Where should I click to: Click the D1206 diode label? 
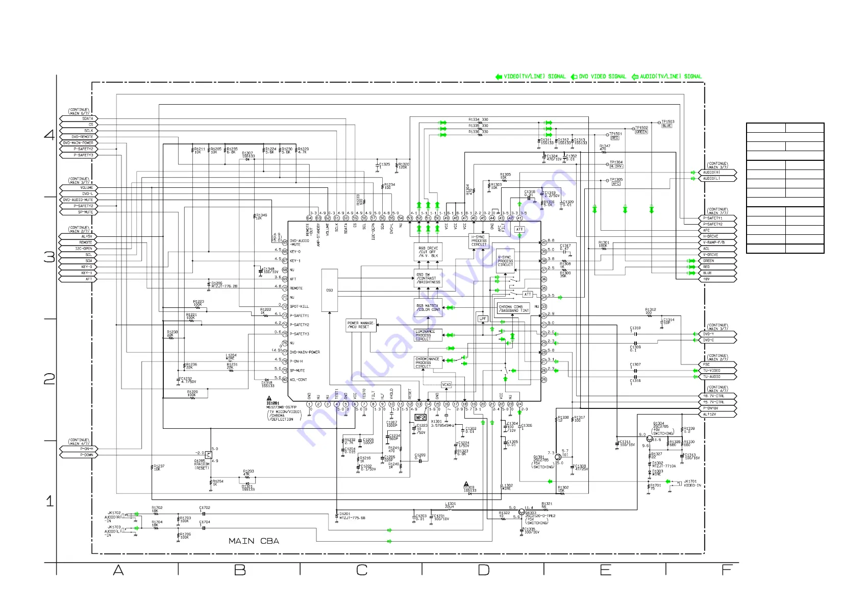pos(224,284)
